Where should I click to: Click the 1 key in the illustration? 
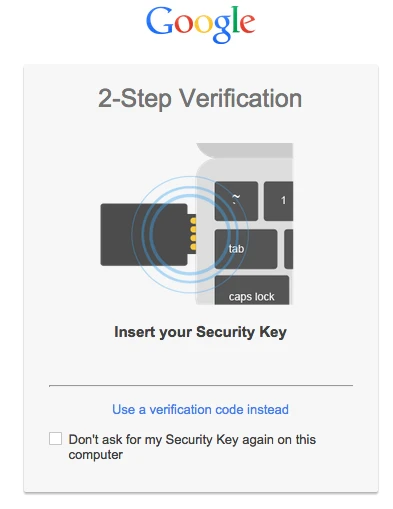click(279, 201)
